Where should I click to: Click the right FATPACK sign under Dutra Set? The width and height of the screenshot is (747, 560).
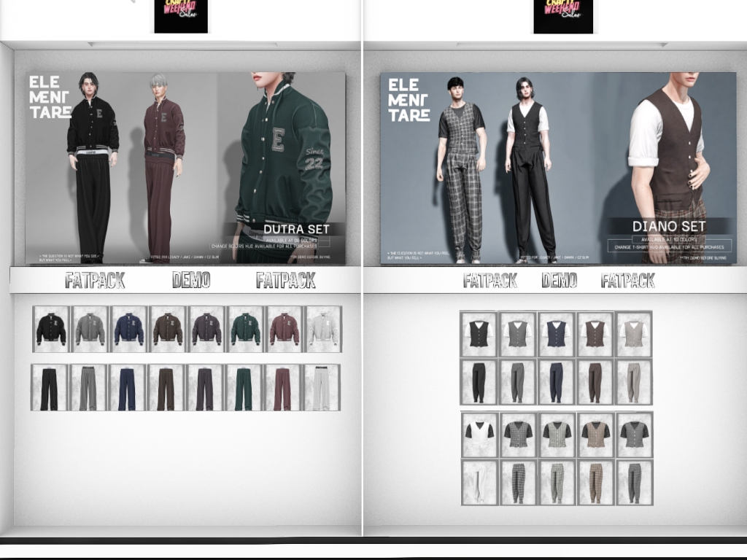pos(286,281)
